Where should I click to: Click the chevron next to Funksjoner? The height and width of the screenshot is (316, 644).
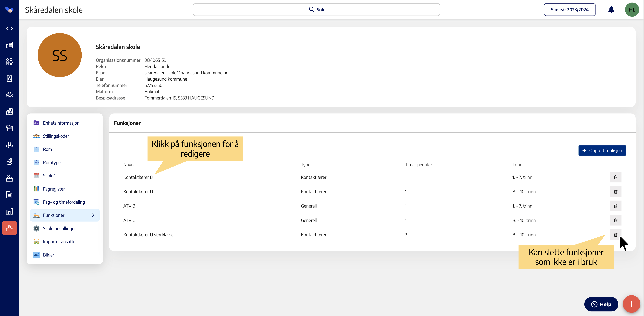(93, 215)
